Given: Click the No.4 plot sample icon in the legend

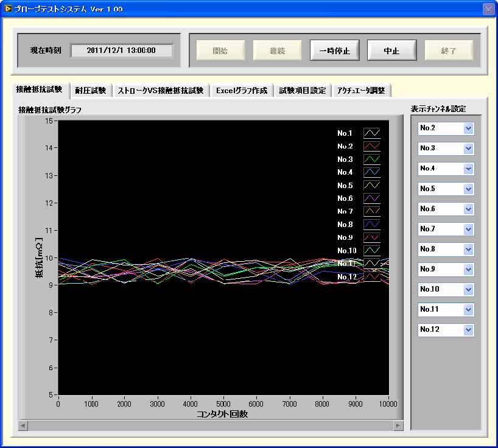Looking at the screenshot, I should click(x=372, y=172).
